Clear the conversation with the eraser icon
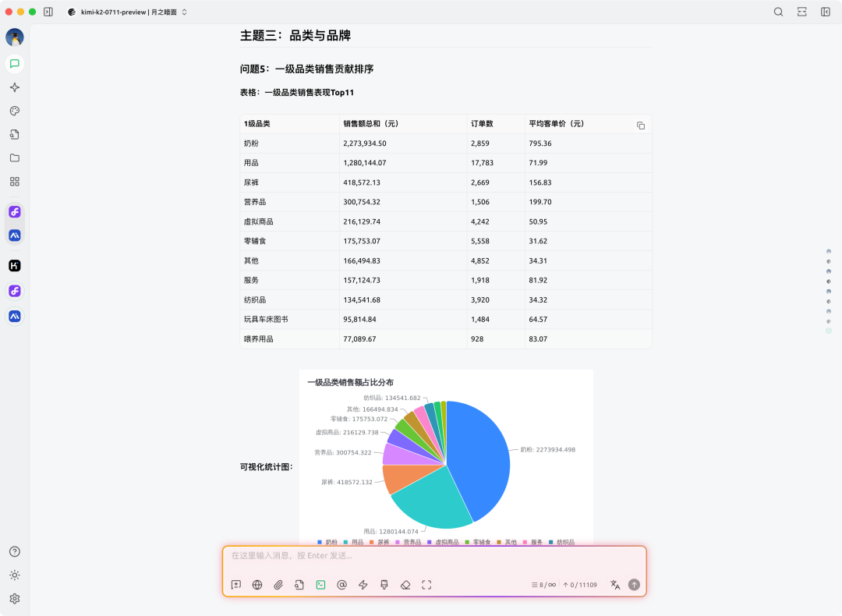Viewport: 842px width, 616px height. click(x=405, y=584)
